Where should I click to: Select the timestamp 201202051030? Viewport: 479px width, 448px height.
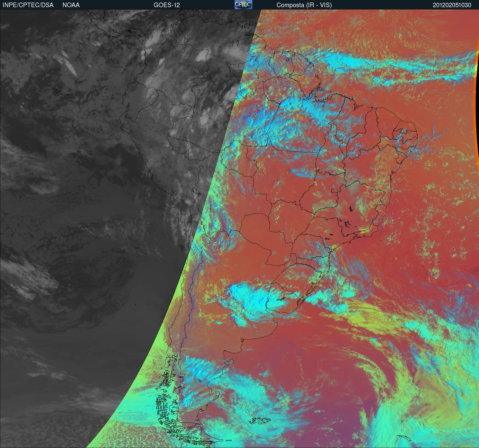[x=452, y=5]
